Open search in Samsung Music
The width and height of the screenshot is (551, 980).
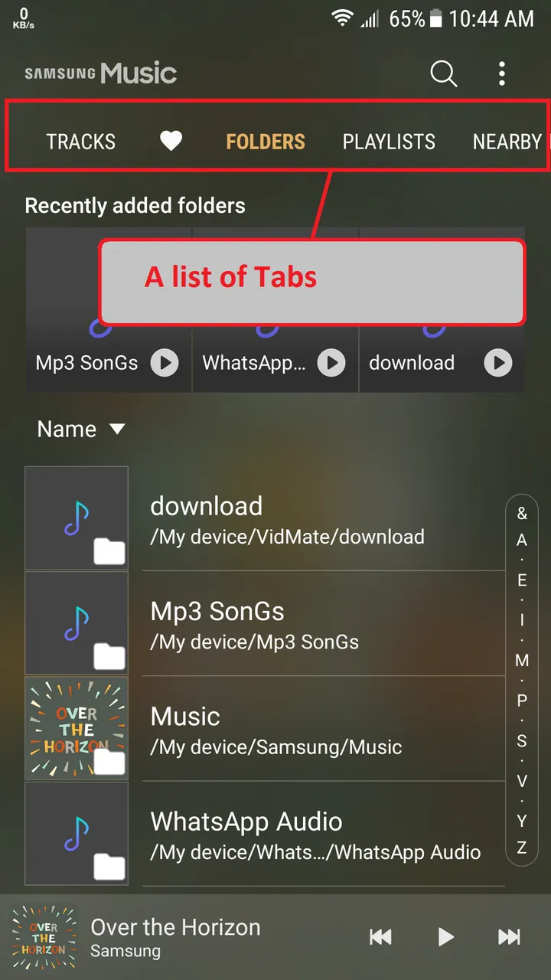coord(443,73)
